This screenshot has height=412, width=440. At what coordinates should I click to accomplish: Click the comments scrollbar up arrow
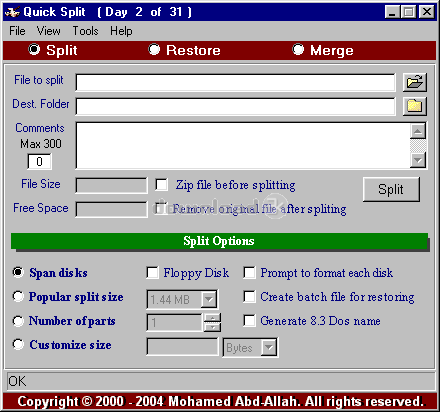418,131
